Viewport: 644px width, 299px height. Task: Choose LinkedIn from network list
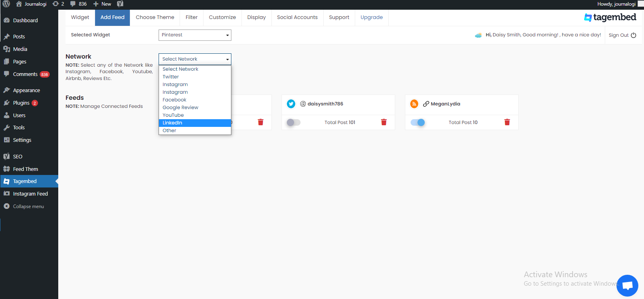coord(195,123)
